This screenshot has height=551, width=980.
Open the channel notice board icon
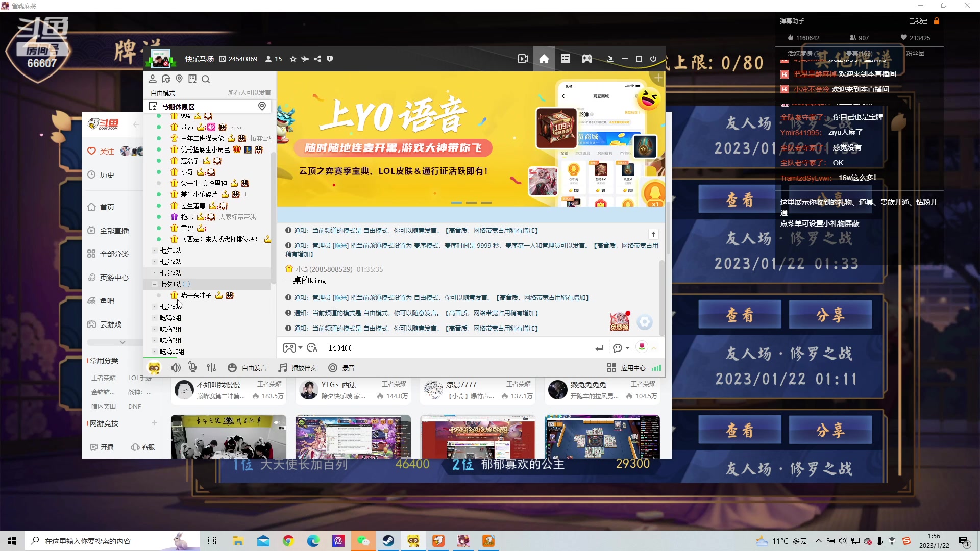tap(192, 79)
